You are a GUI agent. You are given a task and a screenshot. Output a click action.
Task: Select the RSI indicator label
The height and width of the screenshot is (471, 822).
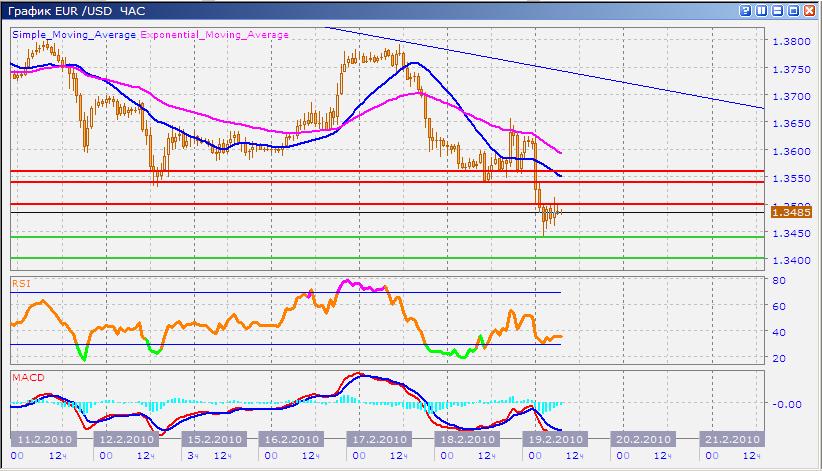[21, 283]
